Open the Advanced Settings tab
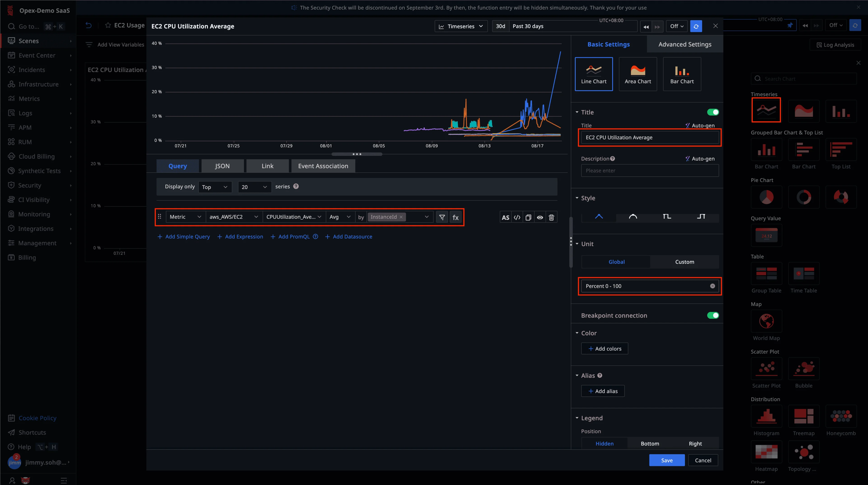Image resolution: width=868 pixels, height=485 pixels. [x=685, y=44]
